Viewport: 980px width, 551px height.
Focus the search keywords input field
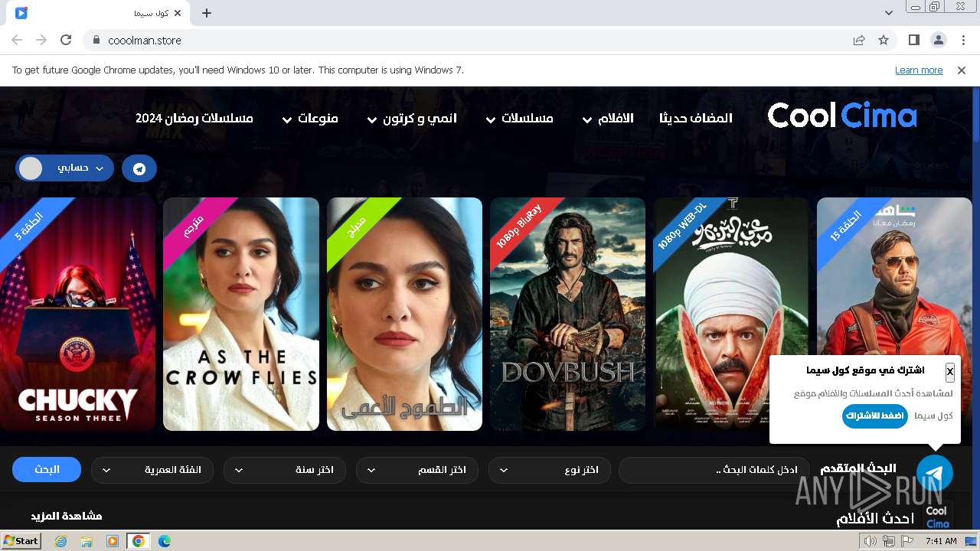[714, 470]
